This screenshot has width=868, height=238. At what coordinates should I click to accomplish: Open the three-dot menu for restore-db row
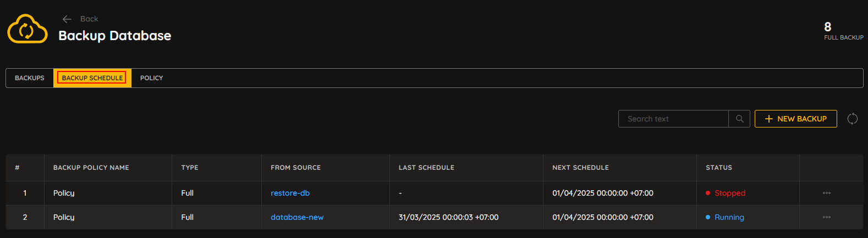point(827,193)
